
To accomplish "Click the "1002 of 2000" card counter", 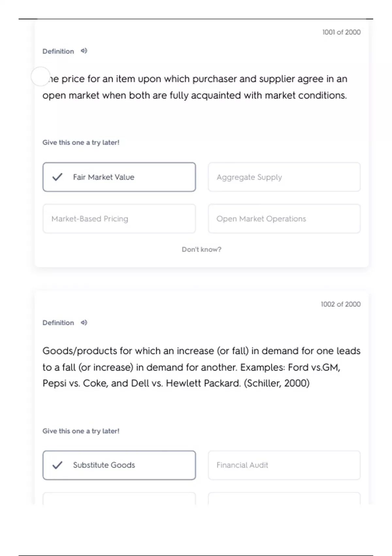I will [341, 304].
